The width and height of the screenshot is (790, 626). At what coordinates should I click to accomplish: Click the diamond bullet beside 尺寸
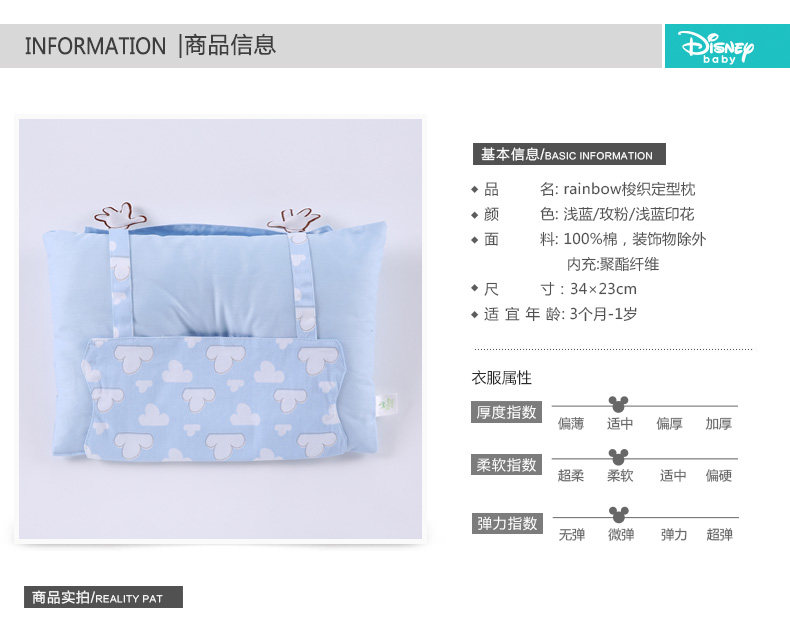point(475,289)
